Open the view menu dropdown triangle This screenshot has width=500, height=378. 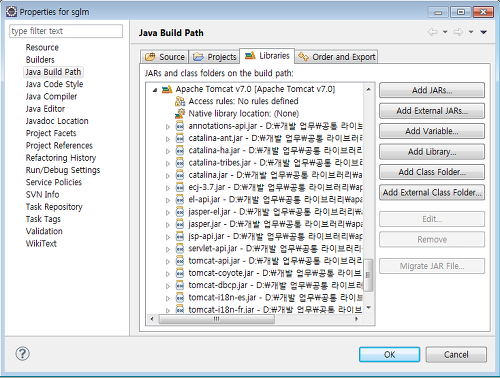[484, 32]
